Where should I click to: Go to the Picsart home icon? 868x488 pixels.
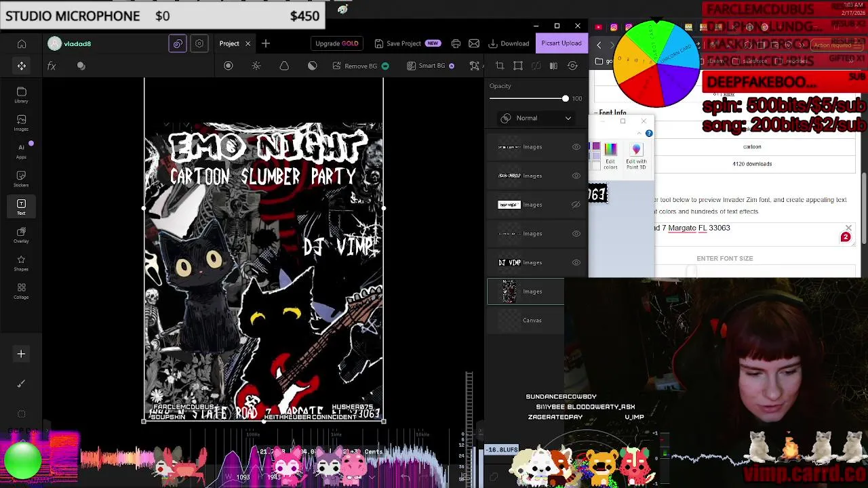(22, 44)
